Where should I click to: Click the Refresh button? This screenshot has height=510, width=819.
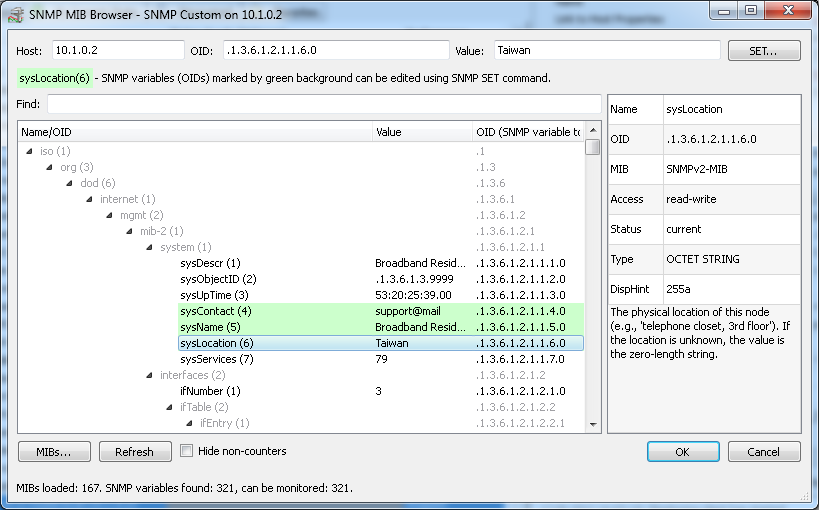[x=134, y=452]
